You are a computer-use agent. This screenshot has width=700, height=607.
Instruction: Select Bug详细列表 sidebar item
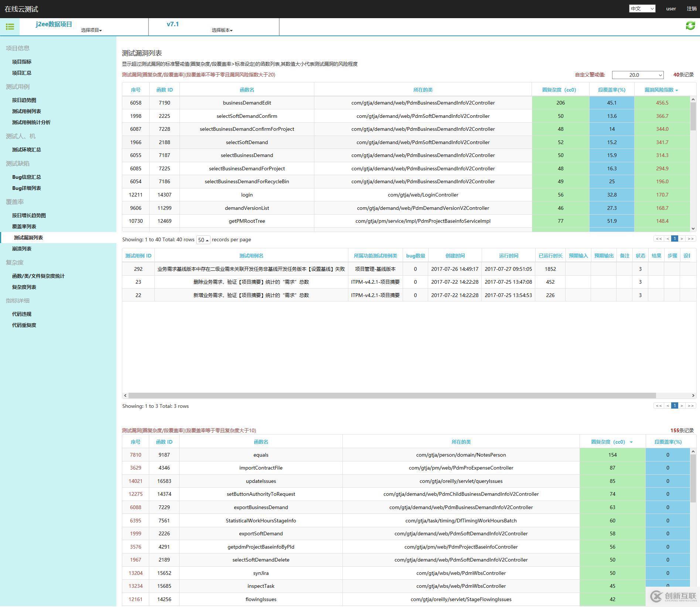click(27, 188)
